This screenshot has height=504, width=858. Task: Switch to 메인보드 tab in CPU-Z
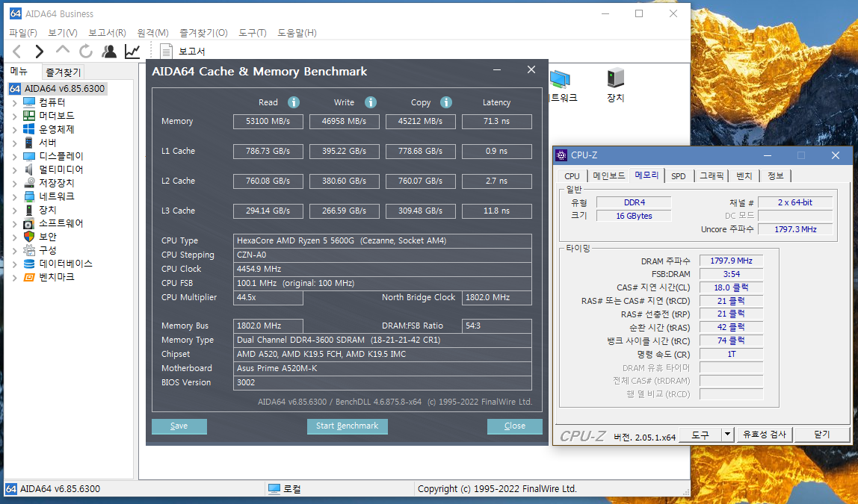[x=608, y=176]
